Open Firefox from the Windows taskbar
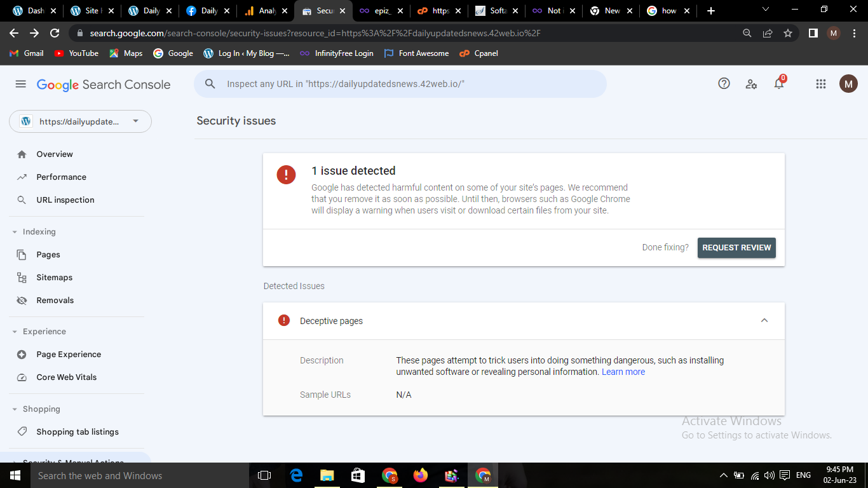 coord(420,475)
